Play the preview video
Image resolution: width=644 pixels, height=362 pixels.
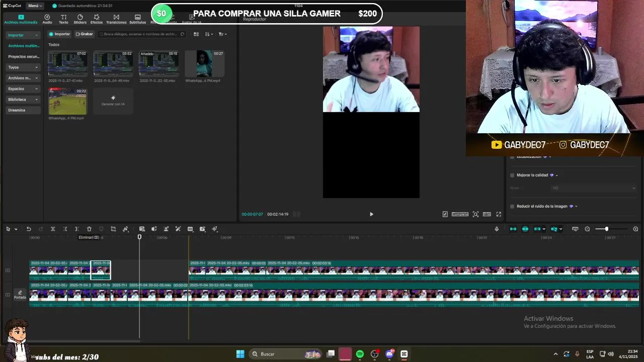371,214
